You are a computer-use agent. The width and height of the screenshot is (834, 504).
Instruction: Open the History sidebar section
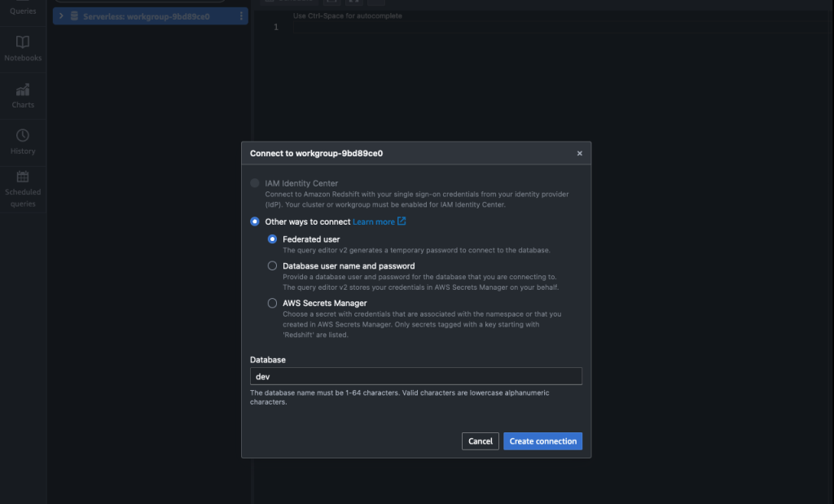point(23,142)
